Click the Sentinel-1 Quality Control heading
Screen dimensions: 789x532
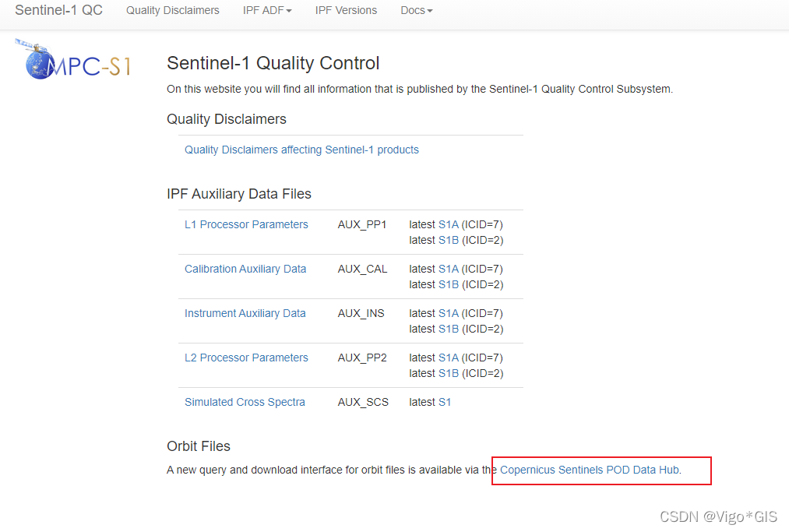[273, 63]
